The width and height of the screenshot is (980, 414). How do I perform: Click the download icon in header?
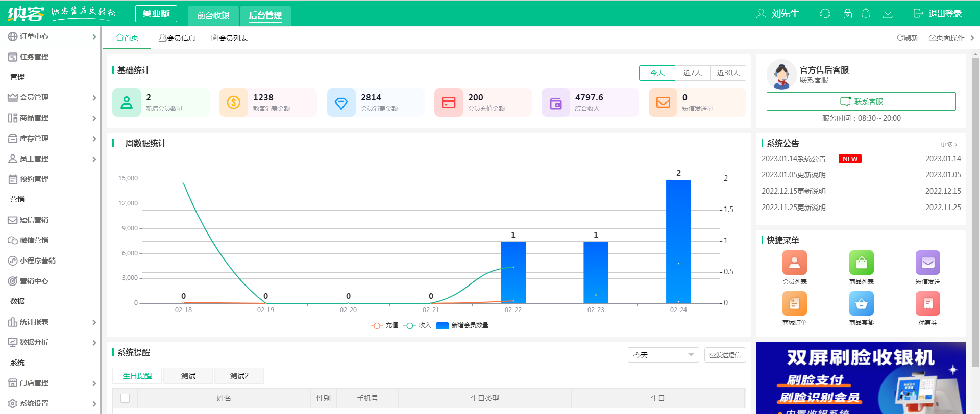(888, 14)
